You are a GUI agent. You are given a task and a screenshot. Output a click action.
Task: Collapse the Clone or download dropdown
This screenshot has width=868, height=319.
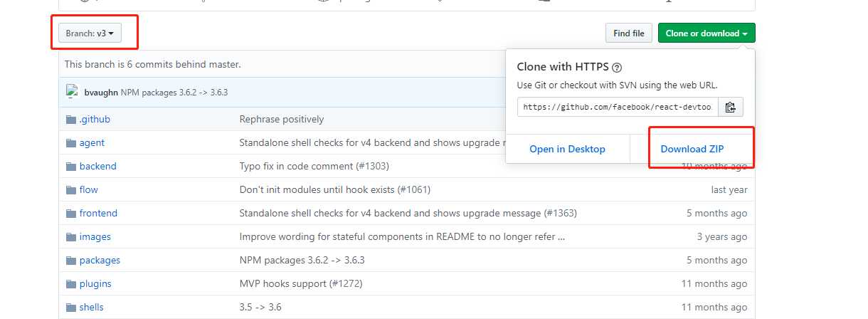point(706,33)
